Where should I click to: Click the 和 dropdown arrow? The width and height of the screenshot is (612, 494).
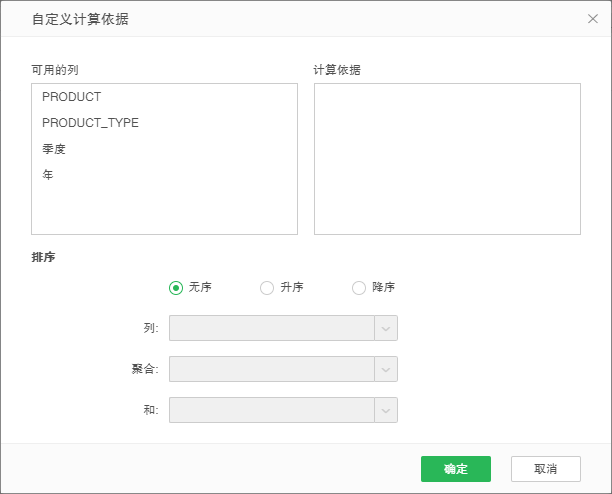click(386, 410)
